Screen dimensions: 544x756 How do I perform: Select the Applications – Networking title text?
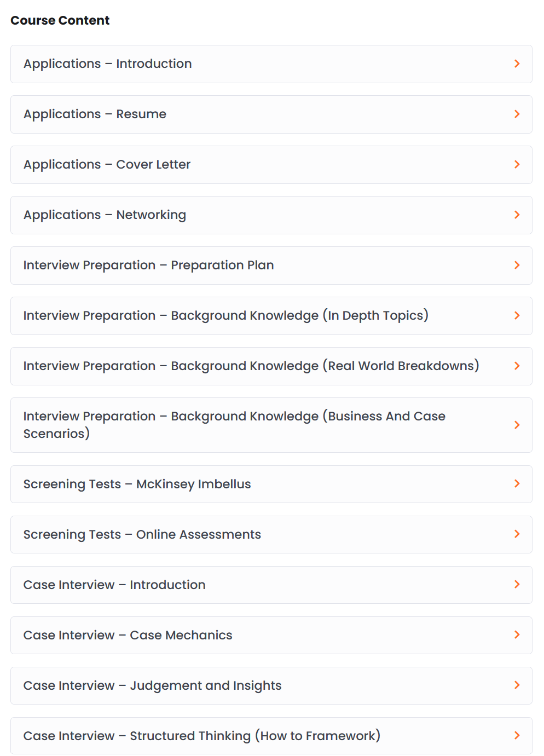click(x=105, y=215)
